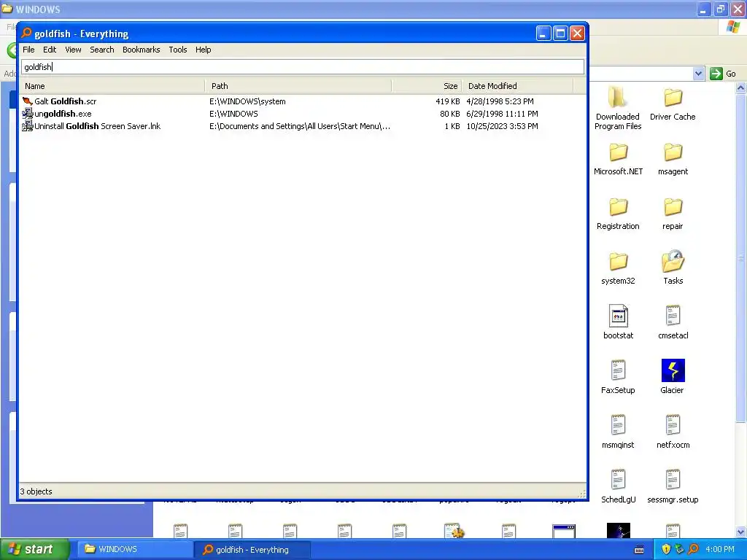Image resolution: width=747 pixels, height=560 pixels.
Task: Click the Uninstall Goldfish Screen Saver.lnk name
Action: click(x=97, y=126)
